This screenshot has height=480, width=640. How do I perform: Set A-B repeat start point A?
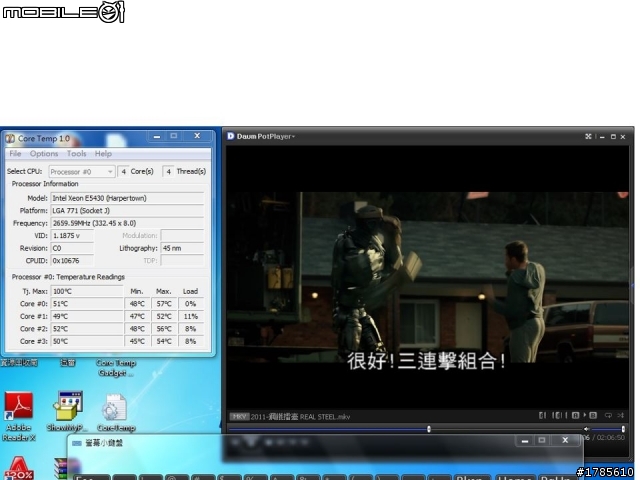(x=576, y=416)
